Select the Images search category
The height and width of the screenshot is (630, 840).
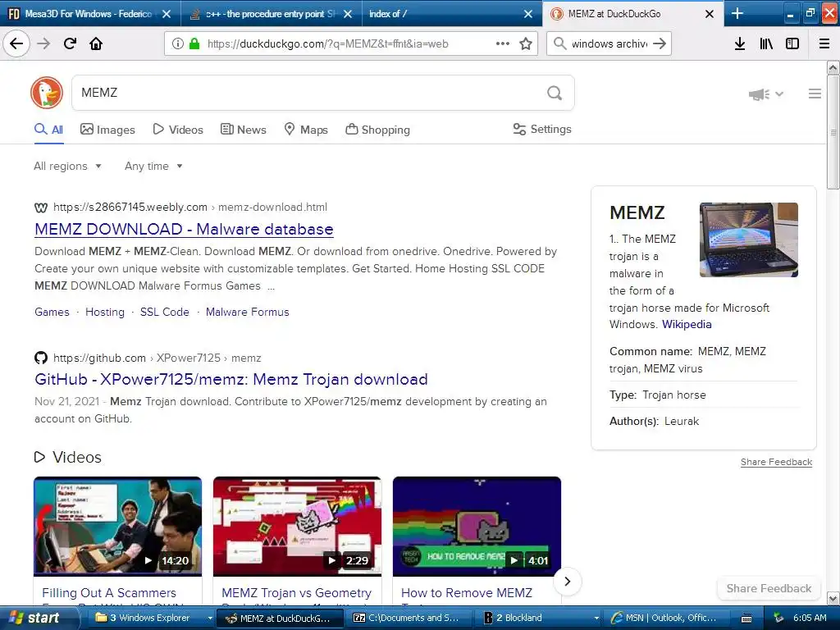pos(107,130)
